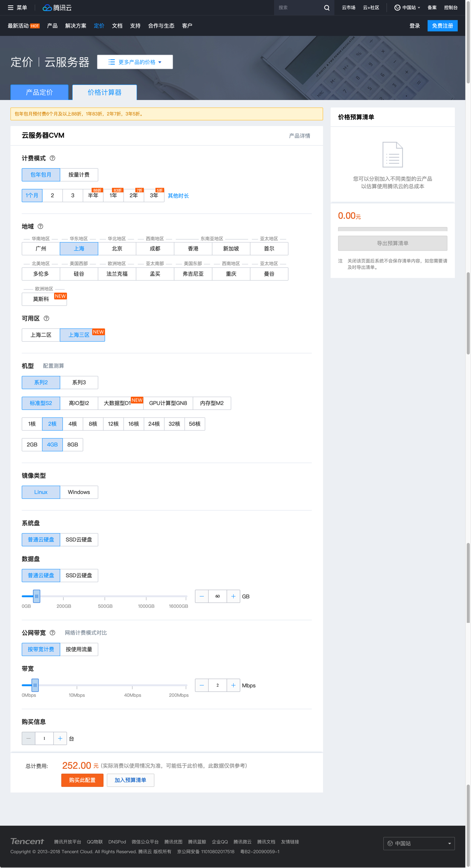Image resolution: width=471 pixels, height=868 pixels.
Task: Switch to 产品定价 tab
Action: point(39,92)
